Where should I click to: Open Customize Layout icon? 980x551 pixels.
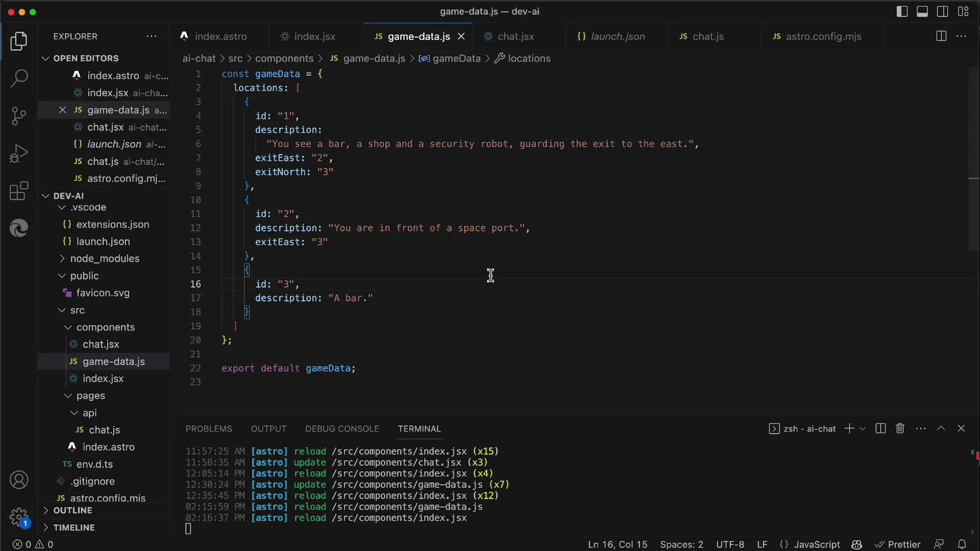click(x=963, y=11)
